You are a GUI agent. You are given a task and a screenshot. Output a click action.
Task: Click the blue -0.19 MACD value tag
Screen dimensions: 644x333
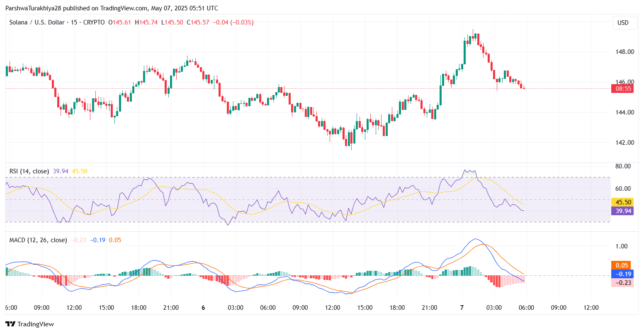tap(623, 274)
